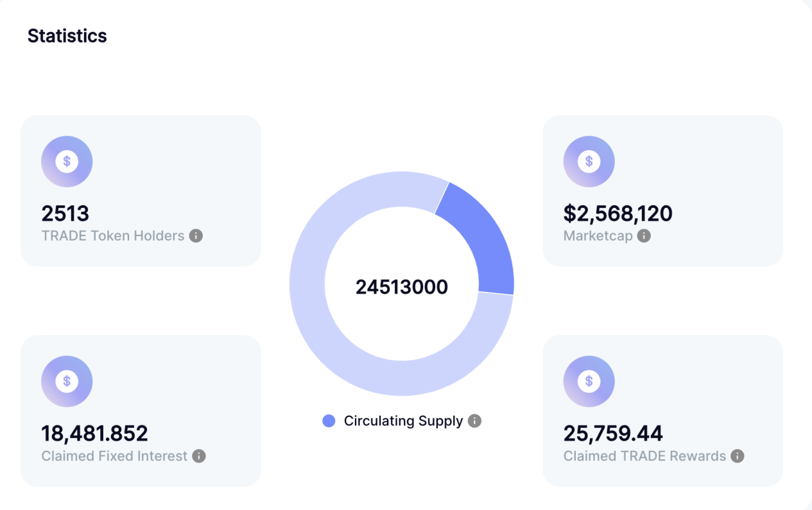Viewport: 812px width, 510px height.
Task: Click dollar icon in Claimed Fixed Interest card
Action: [x=67, y=382]
